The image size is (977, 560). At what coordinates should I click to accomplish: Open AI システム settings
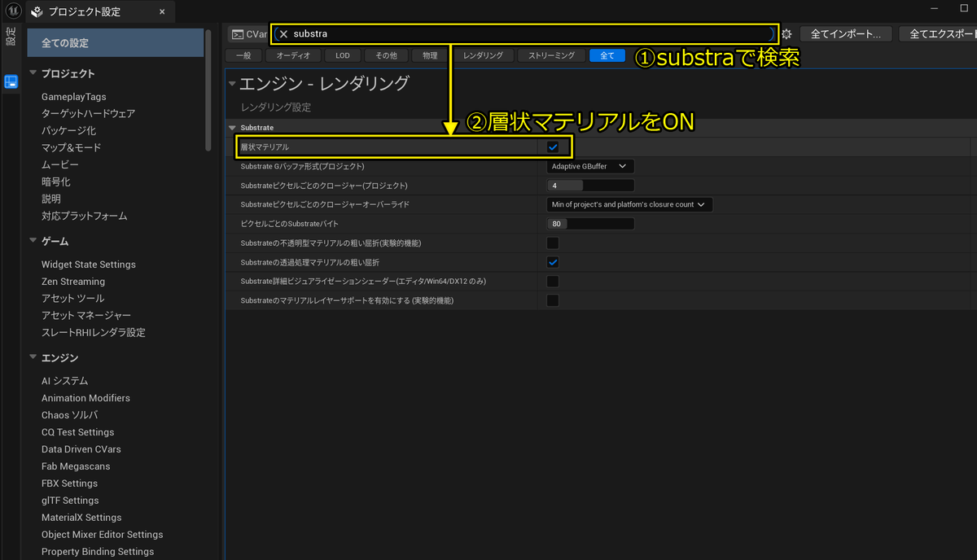65,381
